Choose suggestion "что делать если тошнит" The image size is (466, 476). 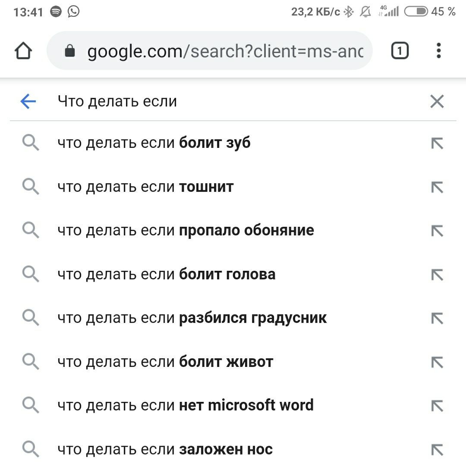coord(233,187)
